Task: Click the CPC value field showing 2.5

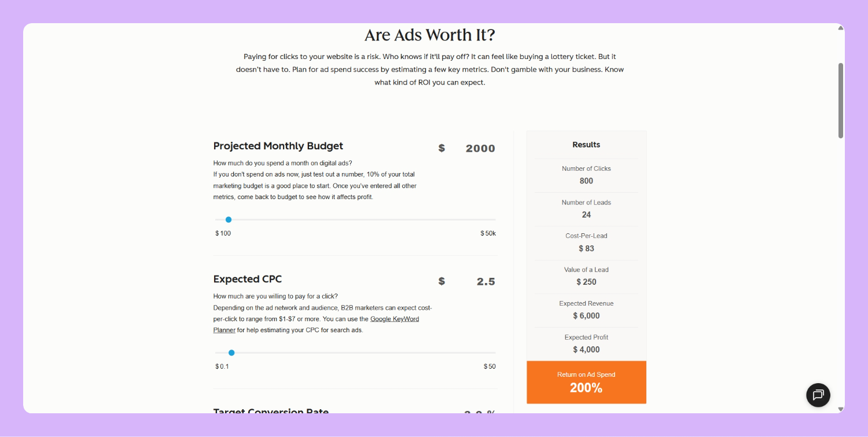Action: click(x=486, y=282)
